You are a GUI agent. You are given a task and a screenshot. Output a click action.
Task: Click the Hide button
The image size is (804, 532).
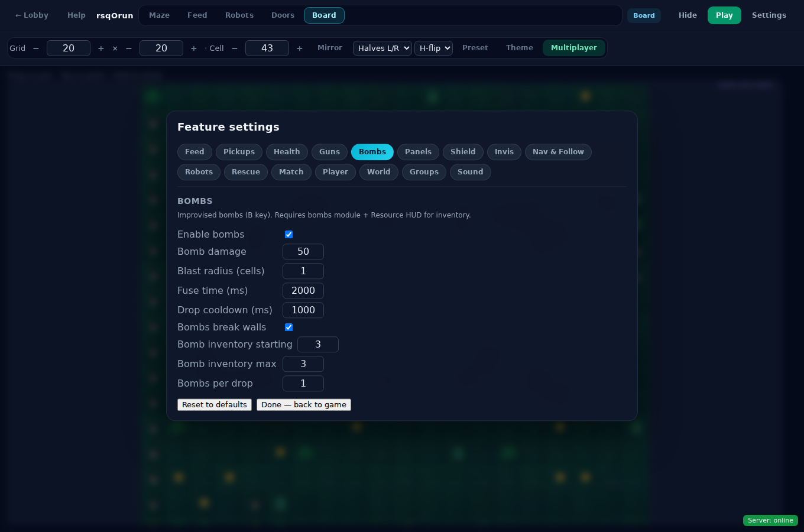coord(688,15)
